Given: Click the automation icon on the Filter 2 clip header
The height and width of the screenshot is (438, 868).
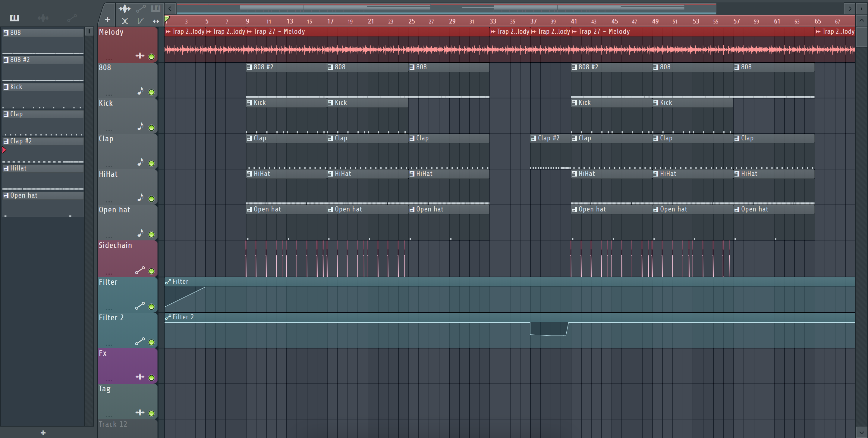Looking at the screenshot, I should pos(168,317).
